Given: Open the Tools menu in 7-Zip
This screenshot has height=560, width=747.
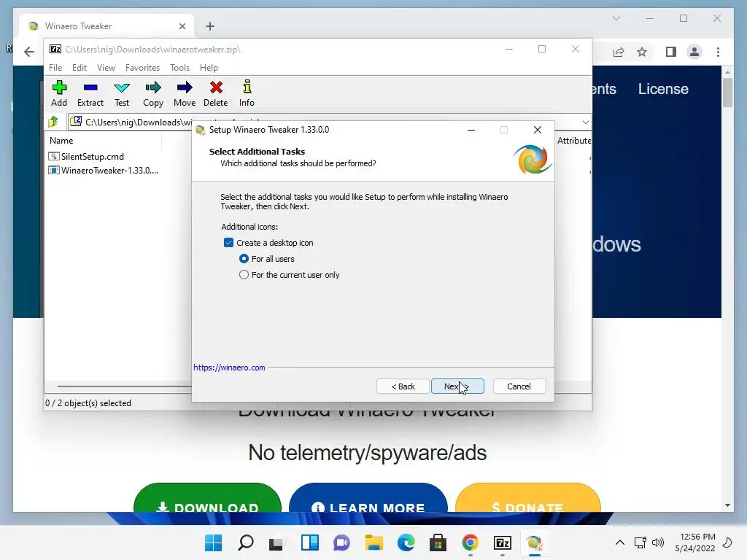Looking at the screenshot, I should pyautogui.click(x=179, y=68).
